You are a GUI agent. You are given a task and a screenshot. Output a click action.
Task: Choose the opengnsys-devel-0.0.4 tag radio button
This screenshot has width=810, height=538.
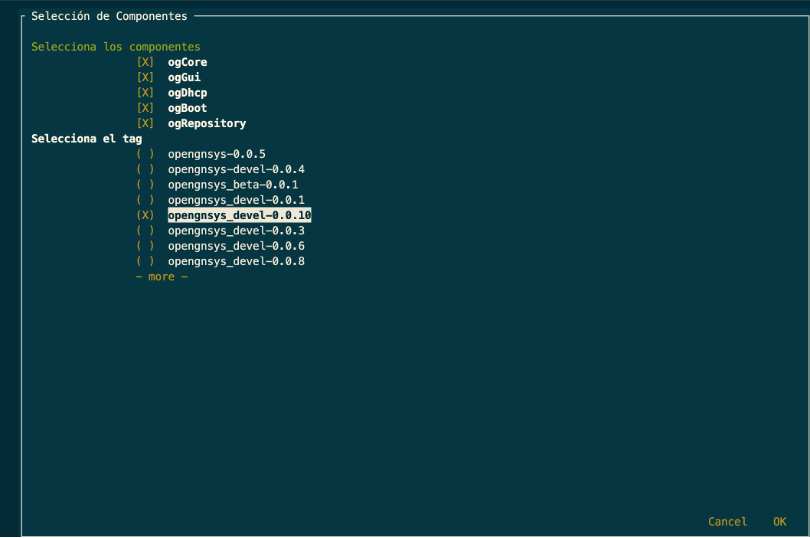(145, 170)
